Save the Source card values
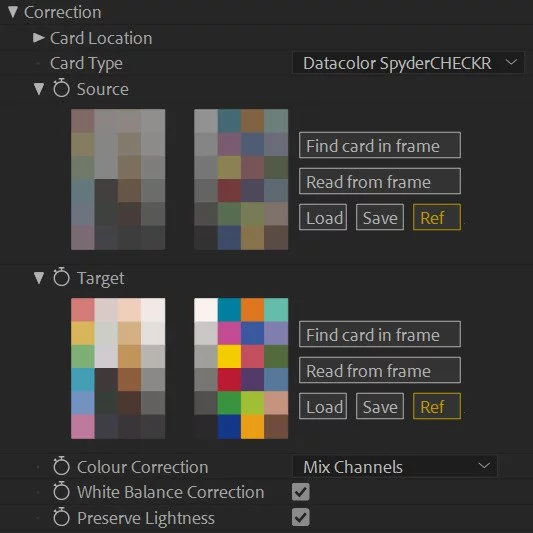The width and height of the screenshot is (533, 533). point(380,217)
